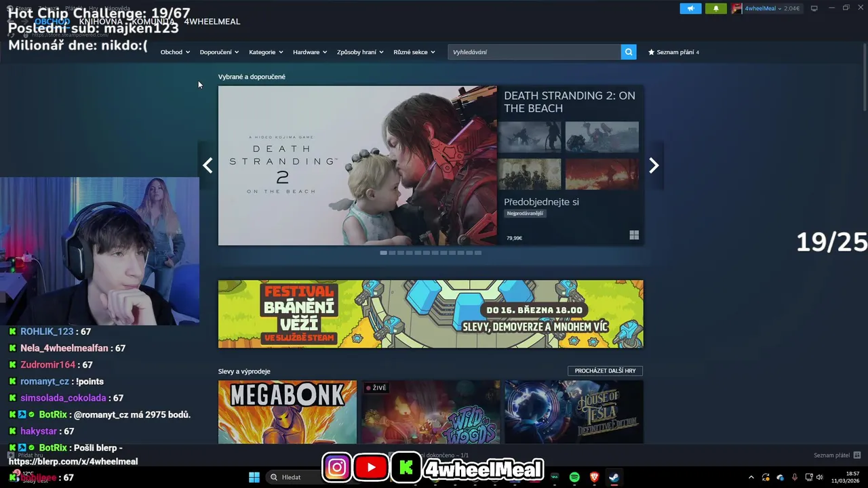
Task: Click the Steam taskbar icon
Action: [x=614, y=477]
